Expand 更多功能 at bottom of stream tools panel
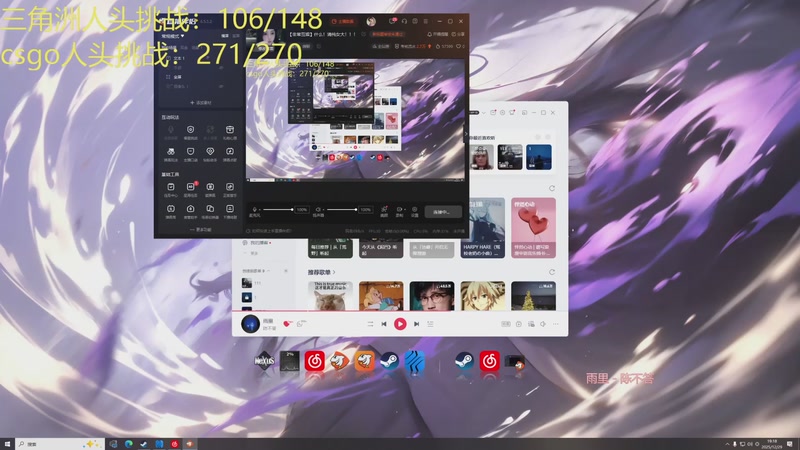The height and width of the screenshot is (450, 800). (201, 230)
